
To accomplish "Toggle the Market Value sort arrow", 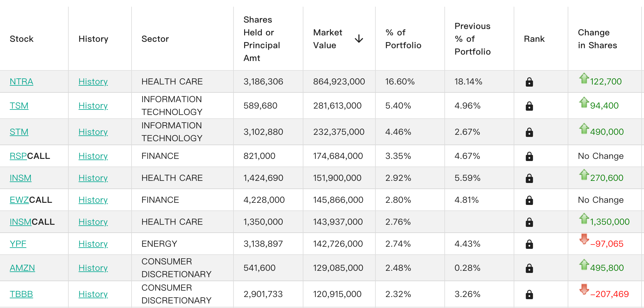I will [x=359, y=39].
